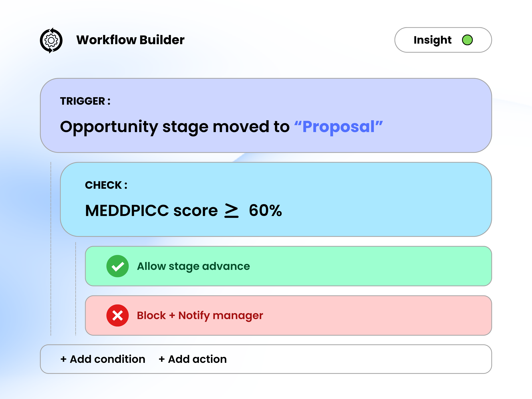Select the Block + Notify manager action text
The image size is (532, 399).
pos(200,316)
